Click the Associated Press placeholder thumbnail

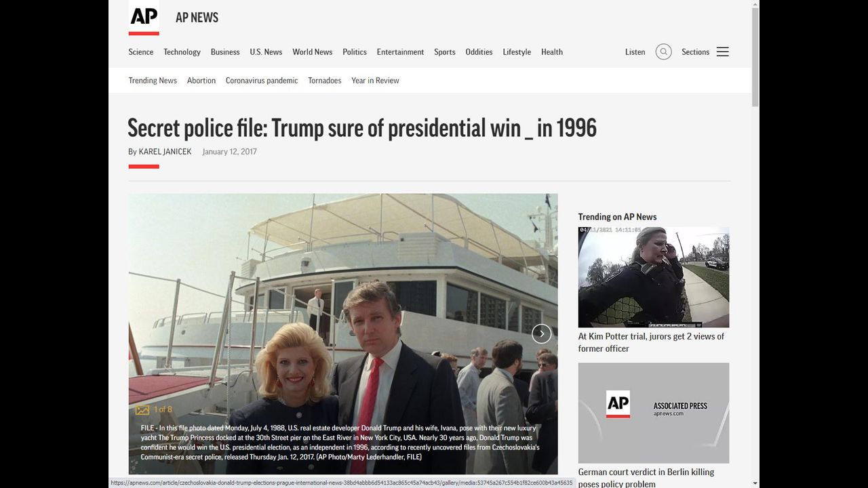[654, 413]
